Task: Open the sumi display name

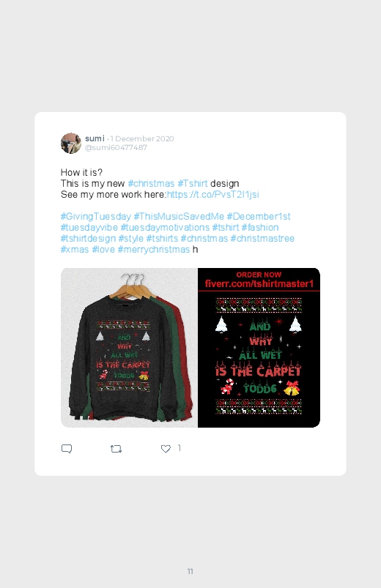Action: [x=95, y=138]
